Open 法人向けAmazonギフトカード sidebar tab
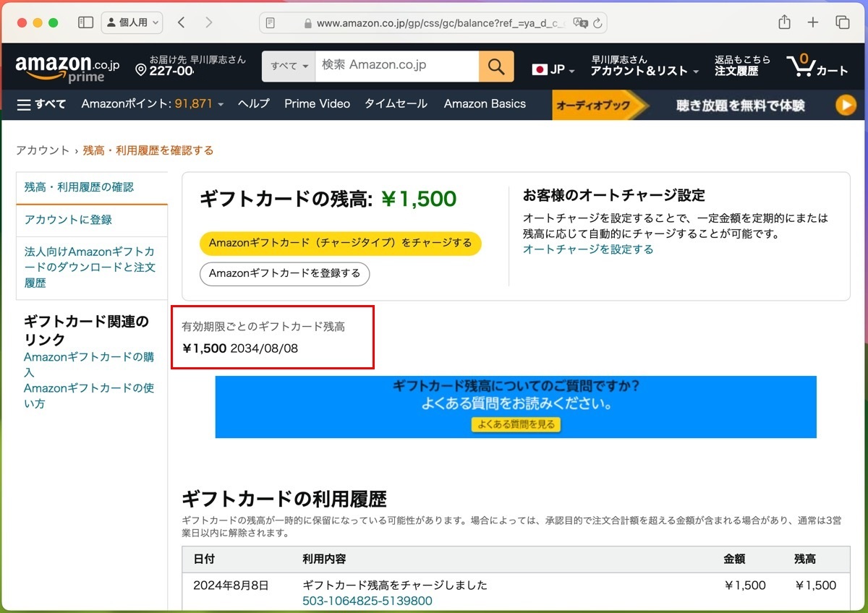 click(92, 267)
